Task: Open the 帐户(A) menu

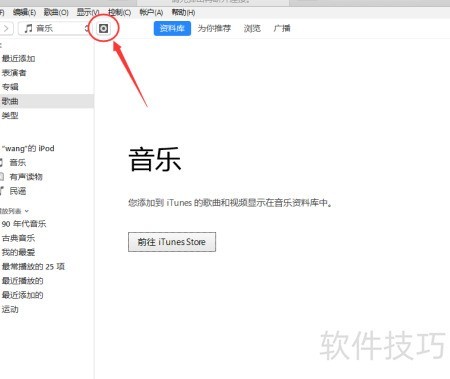Action: coord(151,13)
